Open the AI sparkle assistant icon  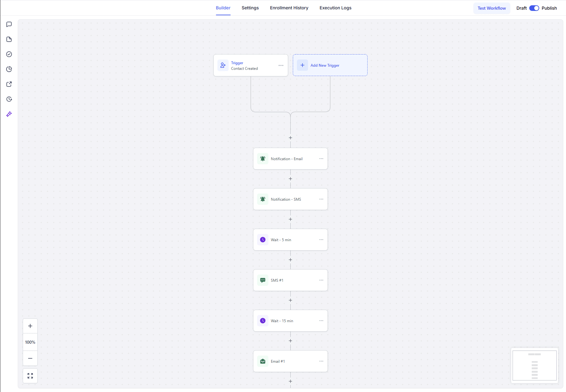(x=9, y=114)
